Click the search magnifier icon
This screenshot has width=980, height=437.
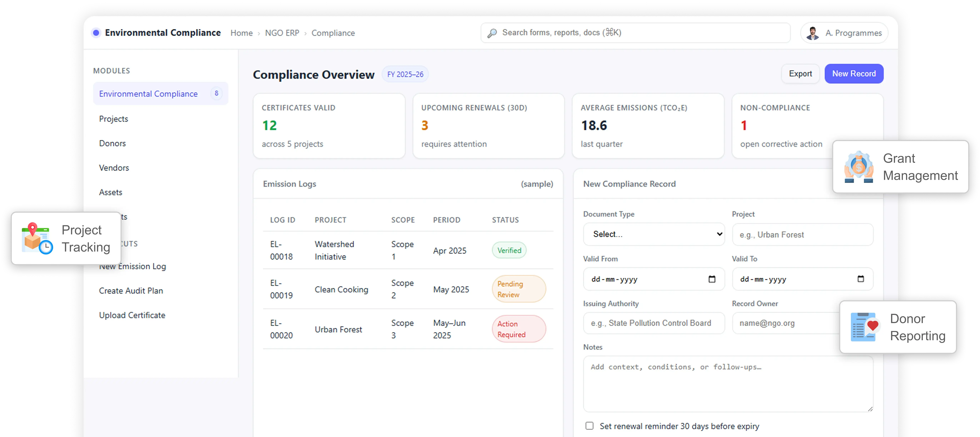click(492, 33)
